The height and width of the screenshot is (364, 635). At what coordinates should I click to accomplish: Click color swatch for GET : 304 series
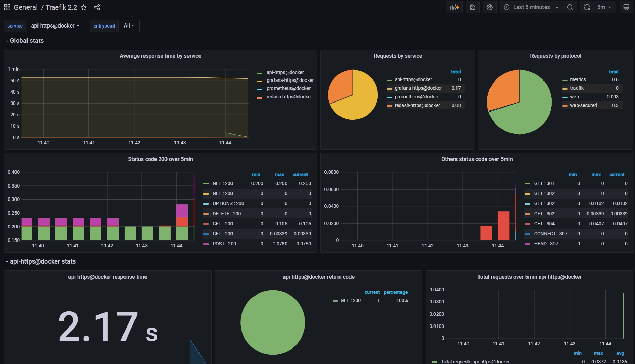coord(528,224)
